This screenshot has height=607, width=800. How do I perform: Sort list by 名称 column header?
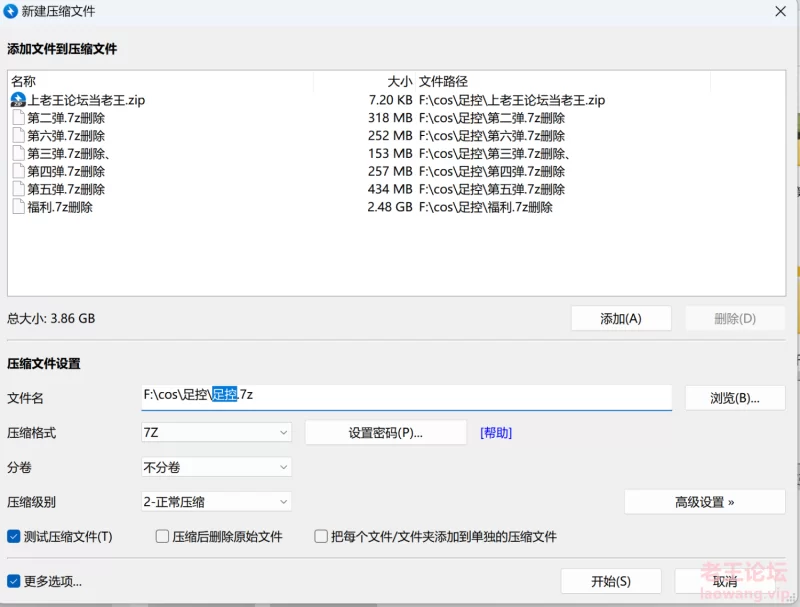(160, 81)
